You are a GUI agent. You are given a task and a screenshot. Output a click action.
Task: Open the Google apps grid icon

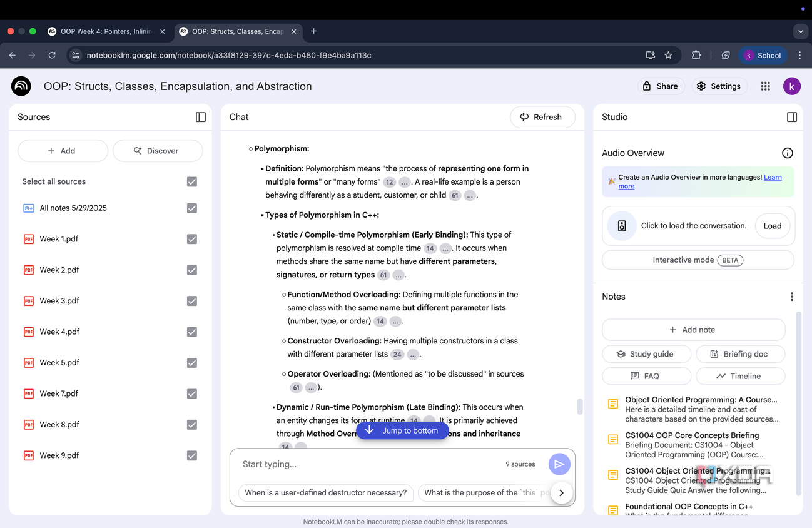(x=765, y=86)
